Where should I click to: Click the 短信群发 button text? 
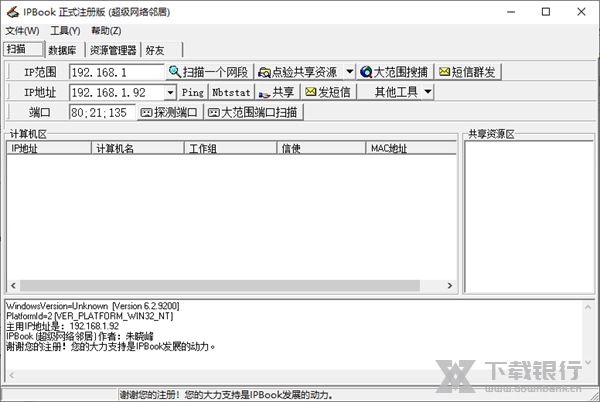[x=473, y=72]
